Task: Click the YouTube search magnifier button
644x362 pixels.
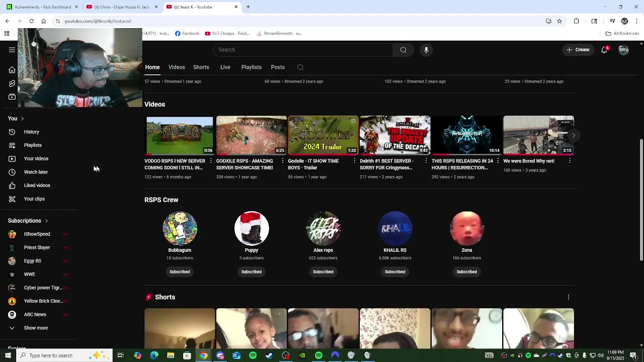Action: [x=403, y=50]
